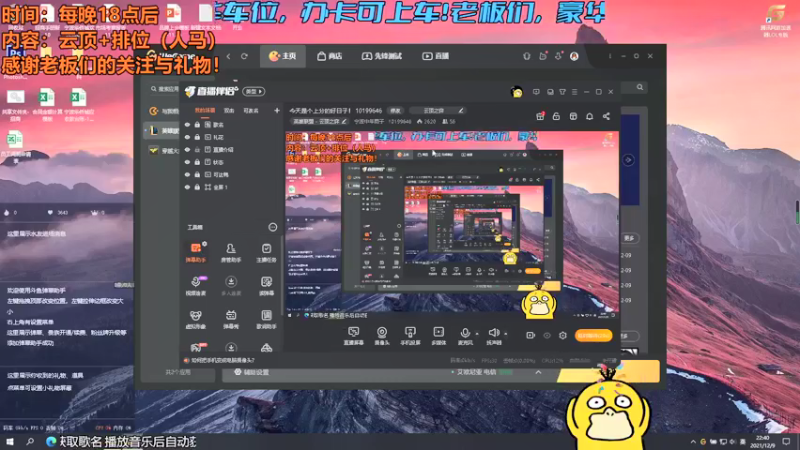
Task: Toggle visibility of 全屏1 layer
Action: point(187,187)
